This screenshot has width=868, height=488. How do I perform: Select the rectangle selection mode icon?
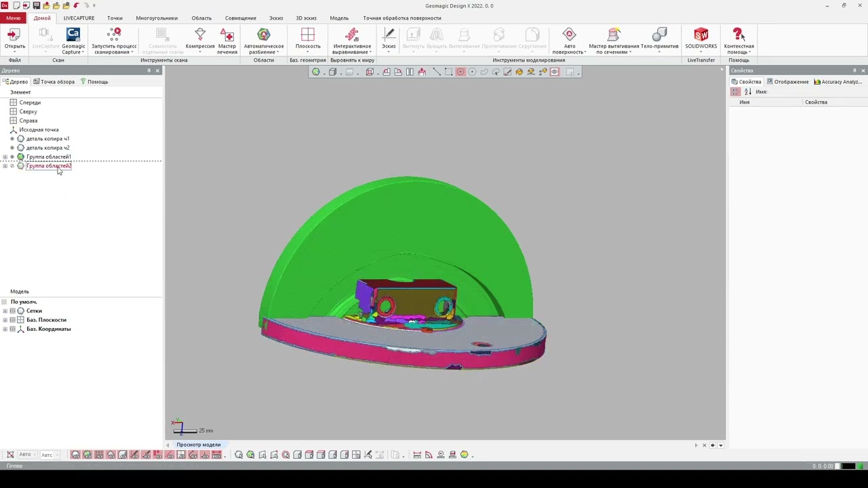point(449,72)
